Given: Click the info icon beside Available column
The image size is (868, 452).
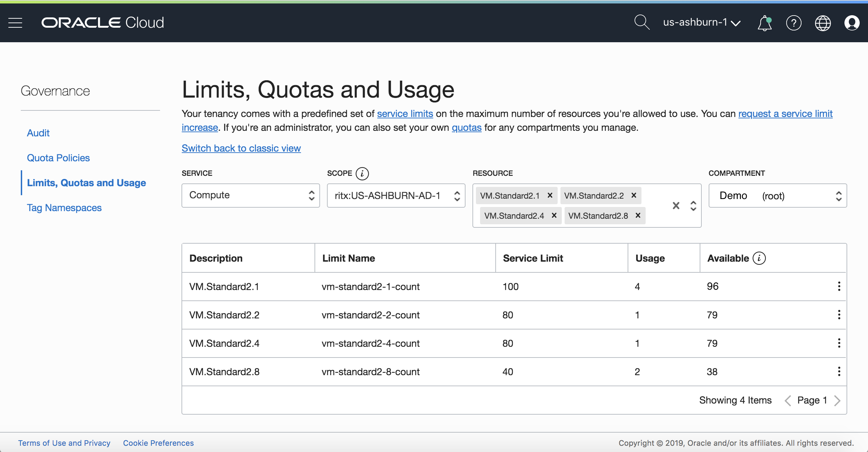Looking at the screenshot, I should [759, 258].
